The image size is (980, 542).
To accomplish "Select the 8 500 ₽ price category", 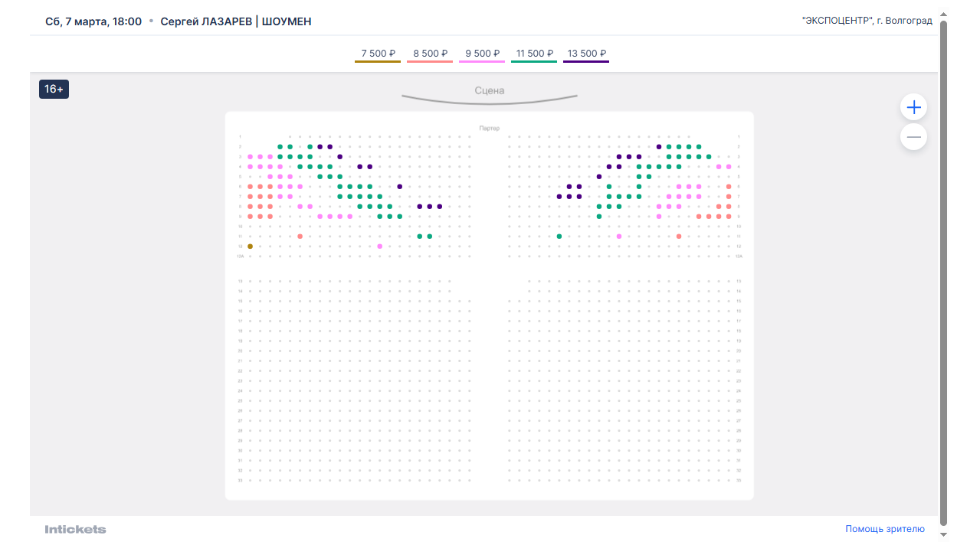I will tap(430, 54).
